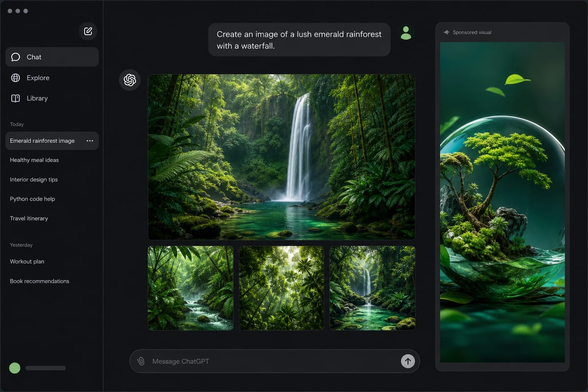
Task: Click the Today section heading
Action: pos(17,124)
